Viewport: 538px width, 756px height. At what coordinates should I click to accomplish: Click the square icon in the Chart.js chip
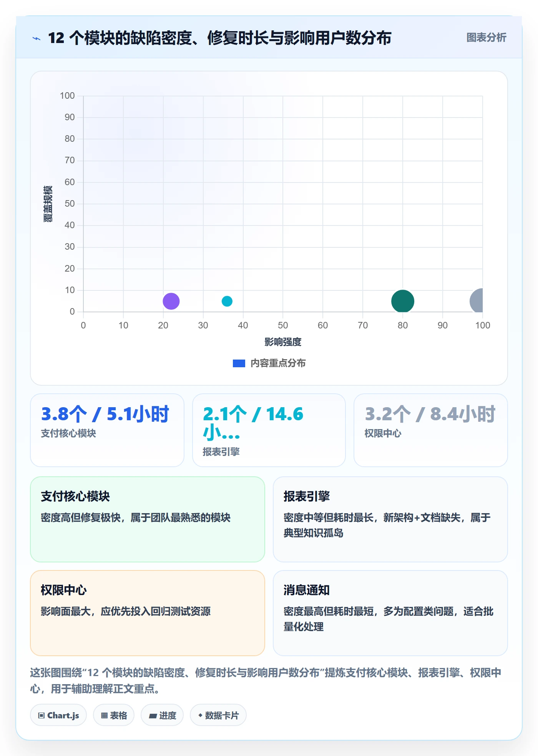[42, 715]
